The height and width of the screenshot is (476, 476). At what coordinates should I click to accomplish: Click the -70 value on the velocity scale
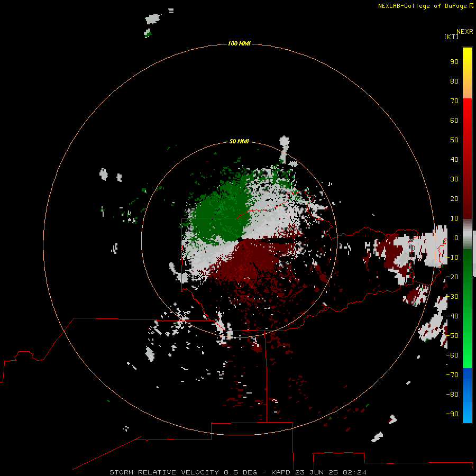tap(452, 375)
